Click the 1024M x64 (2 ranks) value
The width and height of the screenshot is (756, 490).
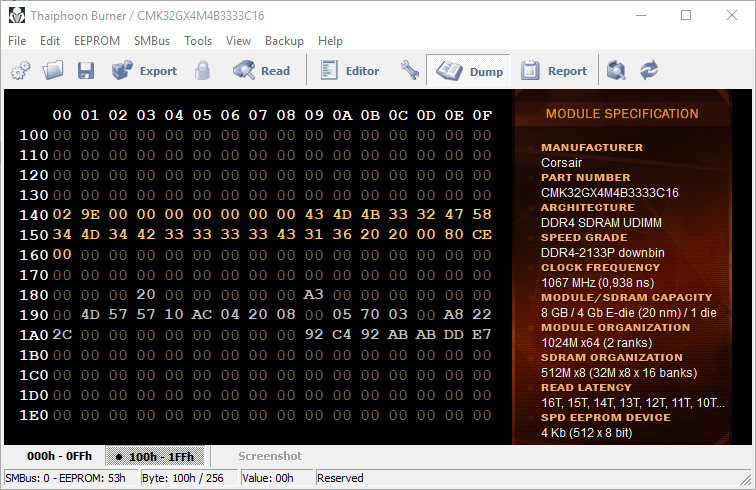coord(596,343)
